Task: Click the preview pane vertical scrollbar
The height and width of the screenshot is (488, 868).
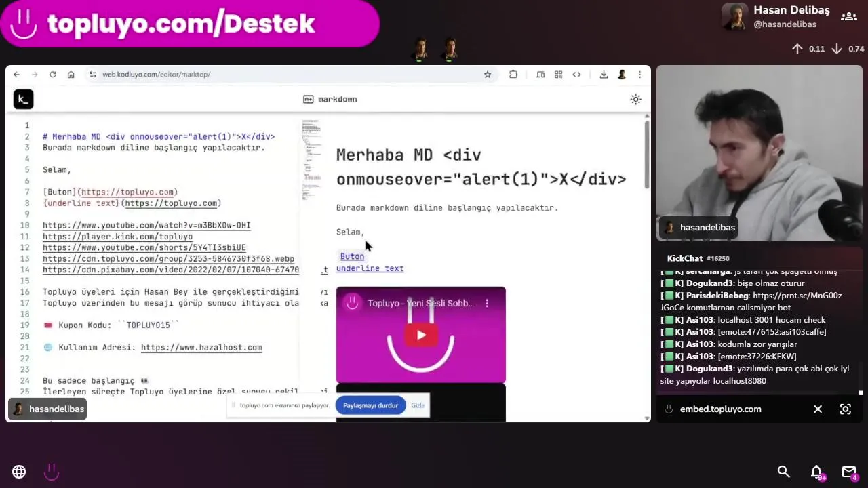Action: click(647, 153)
